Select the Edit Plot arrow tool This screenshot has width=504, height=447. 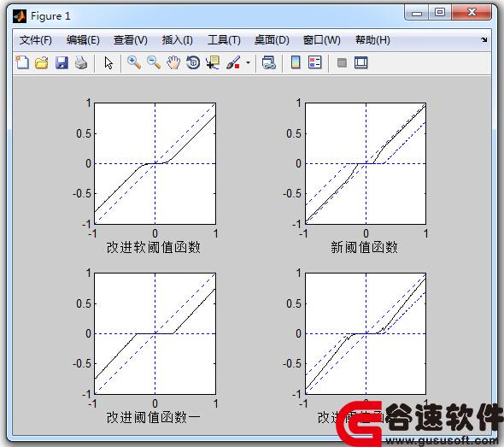[x=108, y=62]
